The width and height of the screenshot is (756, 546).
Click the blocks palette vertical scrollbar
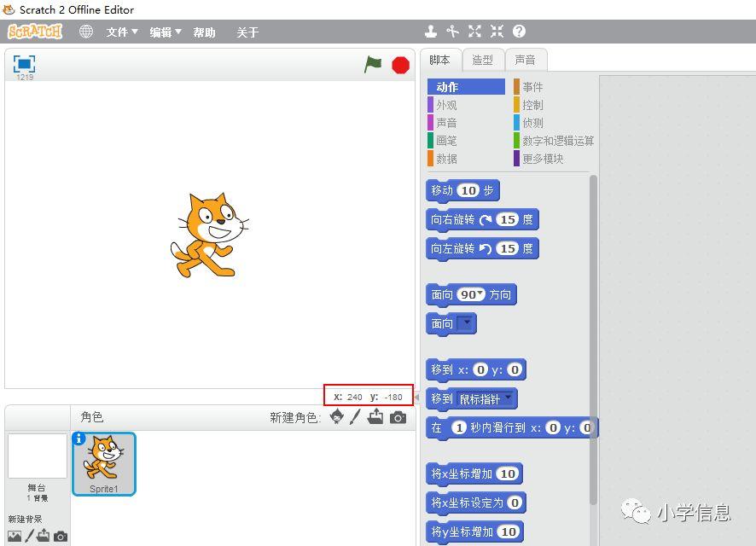pyautogui.click(x=593, y=340)
